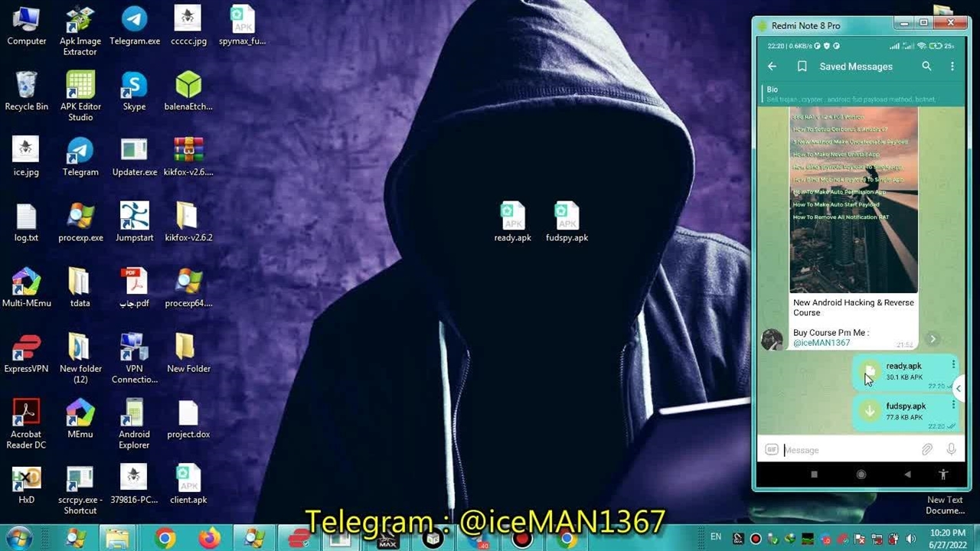Focus the Message input field
This screenshot has height=551, width=980.
point(848,450)
